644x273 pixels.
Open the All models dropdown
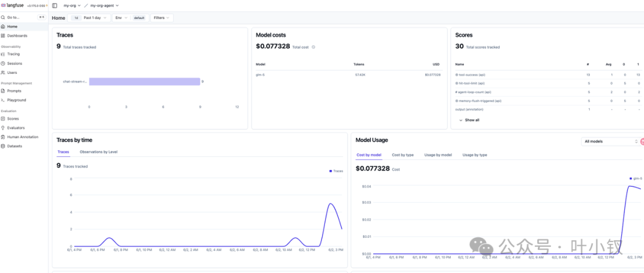[611, 141]
